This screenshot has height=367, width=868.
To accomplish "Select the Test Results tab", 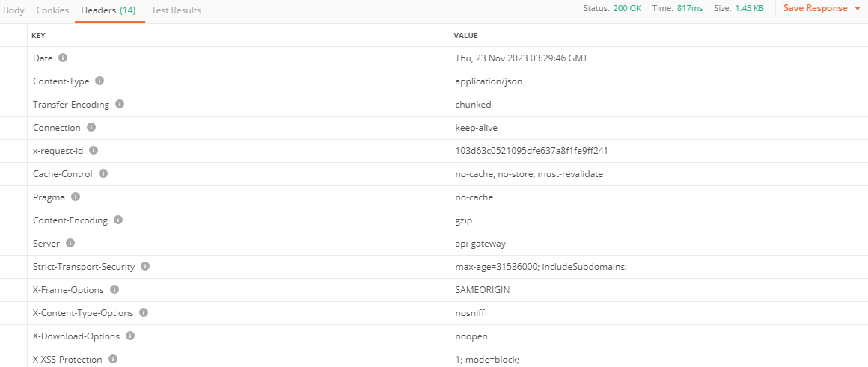I will click(176, 10).
